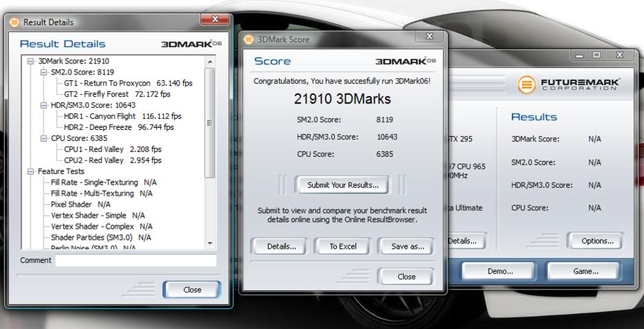Open the Options... dialog in main window
Viewport: 644px width, 329px height.
point(594,241)
